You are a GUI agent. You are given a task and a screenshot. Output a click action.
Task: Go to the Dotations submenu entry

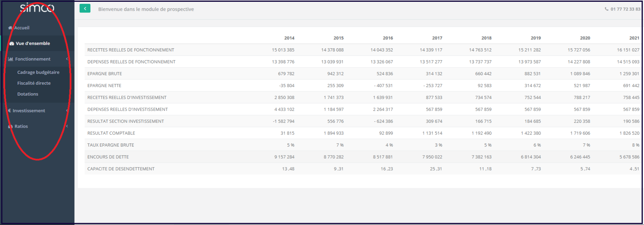[x=28, y=94]
